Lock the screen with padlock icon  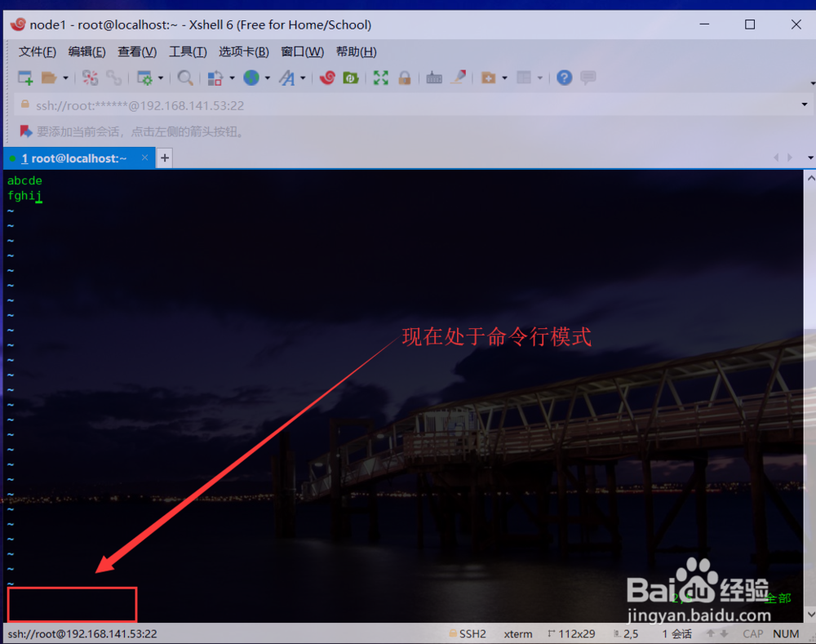click(405, 78)
